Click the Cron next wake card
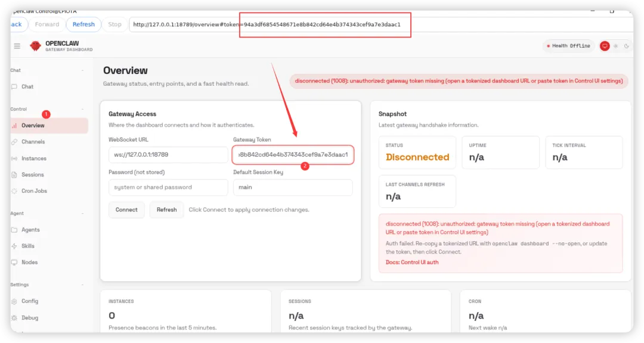 coord(546,312)
